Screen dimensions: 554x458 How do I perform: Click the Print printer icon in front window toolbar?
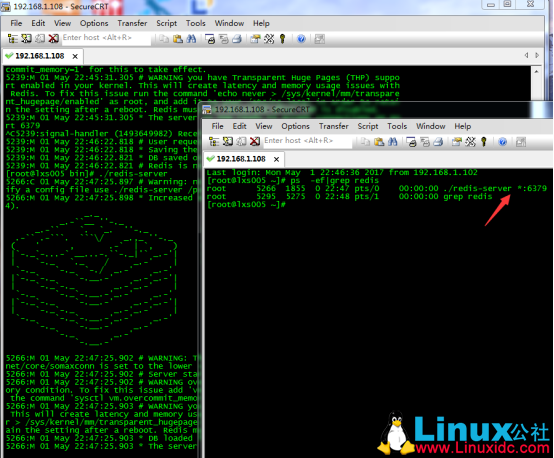pyautogui.click(x=438, y=142)
